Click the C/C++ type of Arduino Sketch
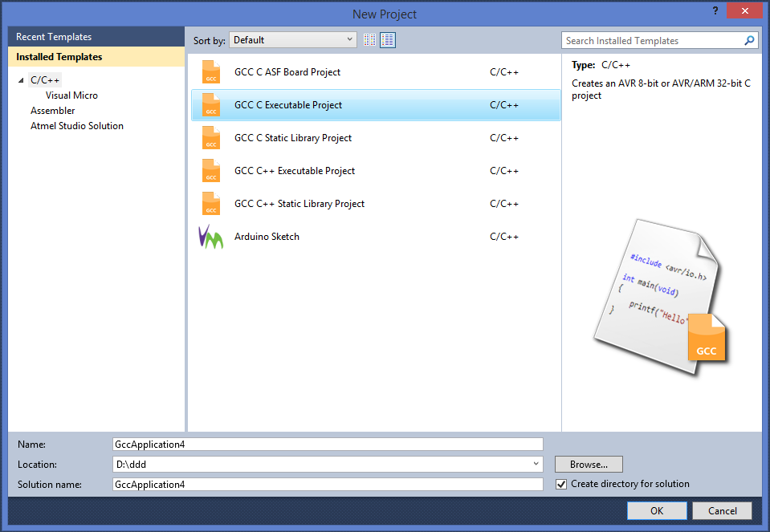770x532 pixels. point(504,237)
